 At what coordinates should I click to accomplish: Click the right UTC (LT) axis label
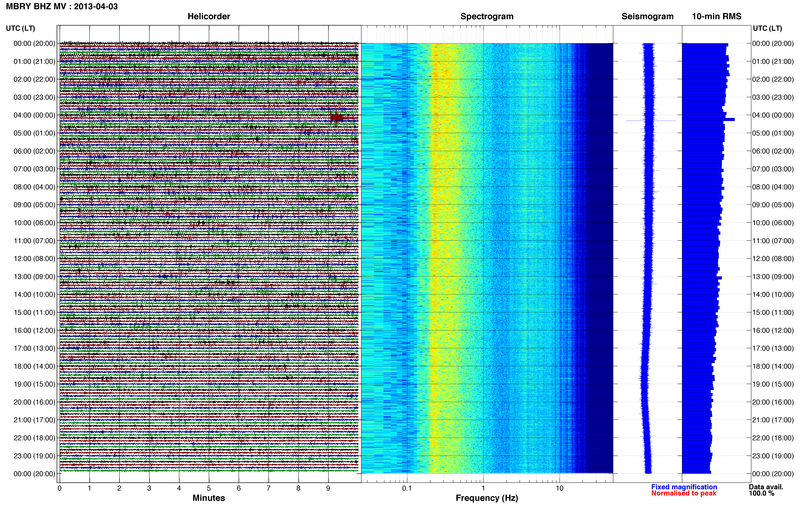[x=767, y=28]
